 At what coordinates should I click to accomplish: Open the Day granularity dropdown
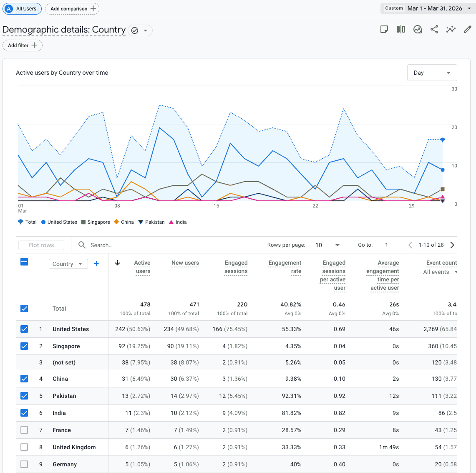(432, 73)
